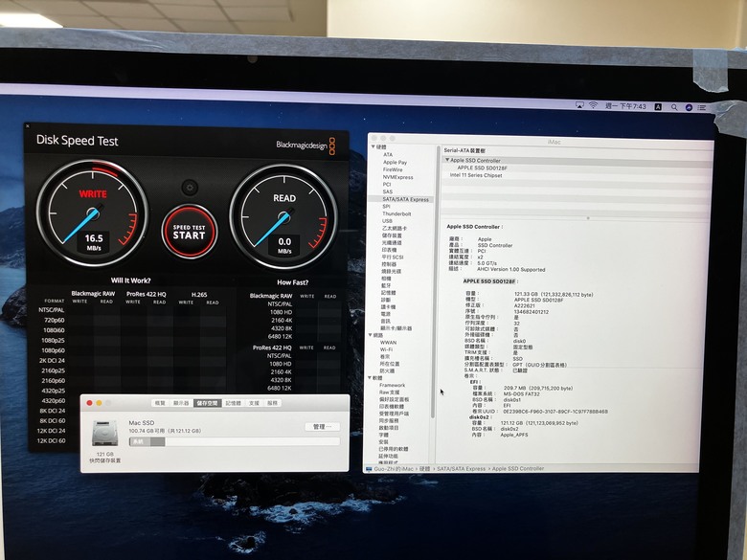This screenshot has width=747, height=560.
Task: Click the READ speed gauge
Action: [283, 217]
